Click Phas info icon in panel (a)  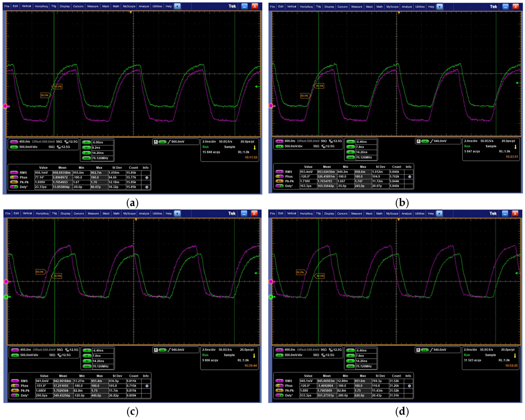[147, 178]
